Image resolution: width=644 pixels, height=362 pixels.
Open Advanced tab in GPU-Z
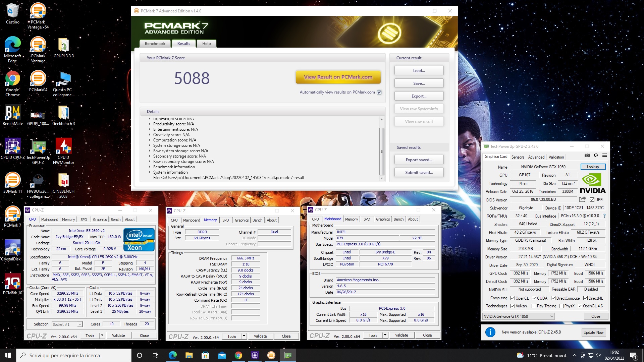pos(536,157)
